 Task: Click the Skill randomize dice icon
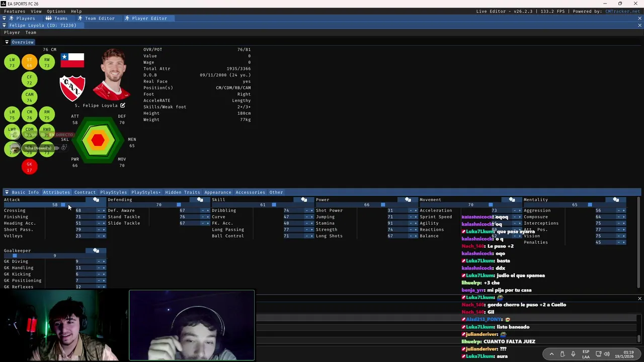304,200
